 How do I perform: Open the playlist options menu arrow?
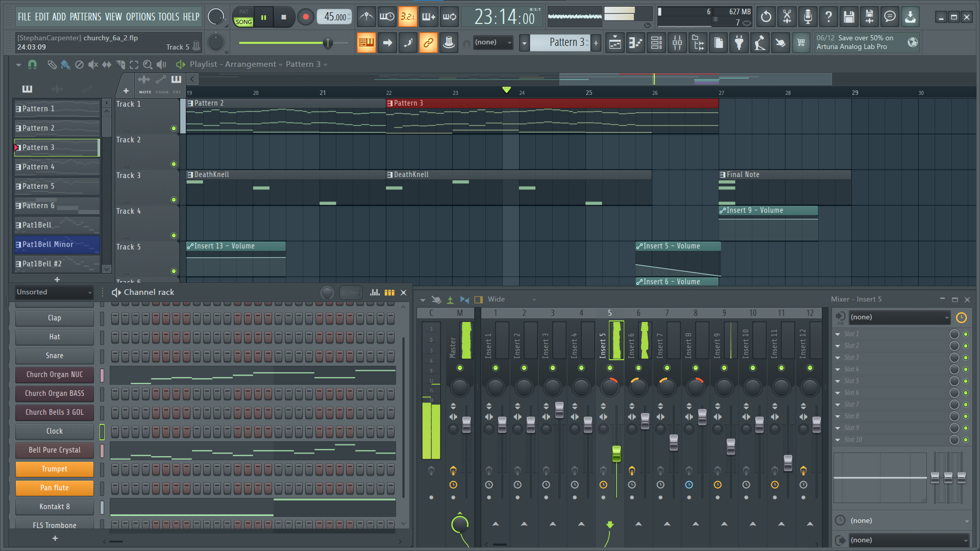[18, 65]
